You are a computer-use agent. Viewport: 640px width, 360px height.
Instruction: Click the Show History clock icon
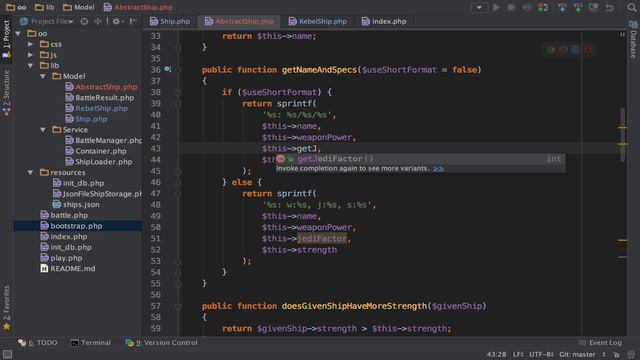(x=593, y=7)
